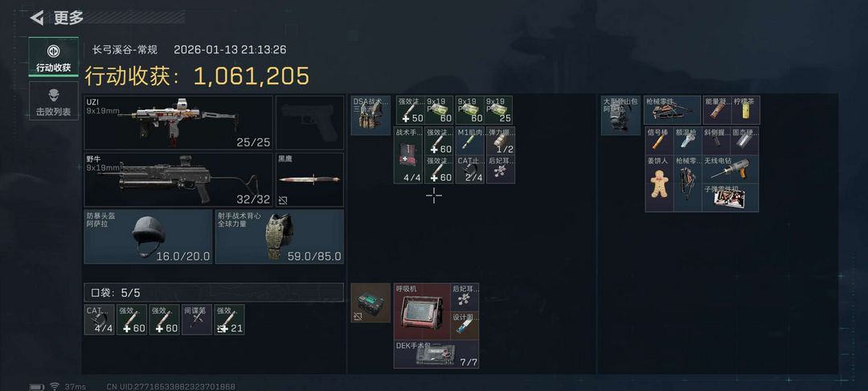Click the 大型登山包 backpack icon
Viewport: 868px width, 391px height.
pos(621,115)
